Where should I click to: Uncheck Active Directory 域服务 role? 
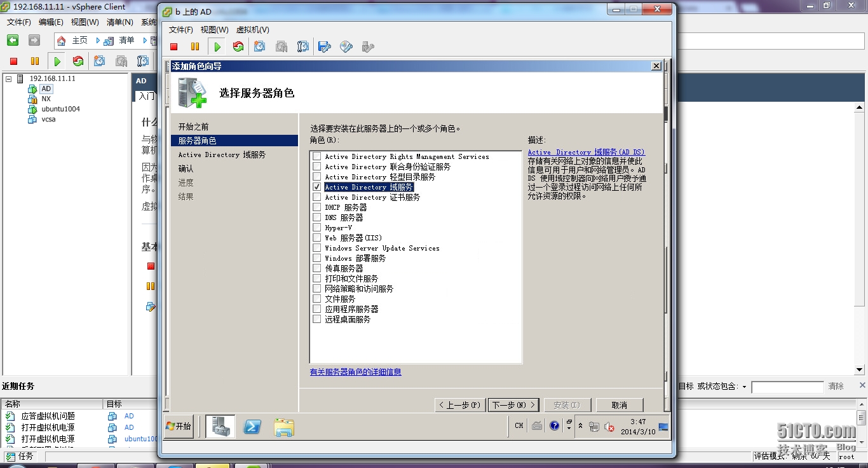316,187
